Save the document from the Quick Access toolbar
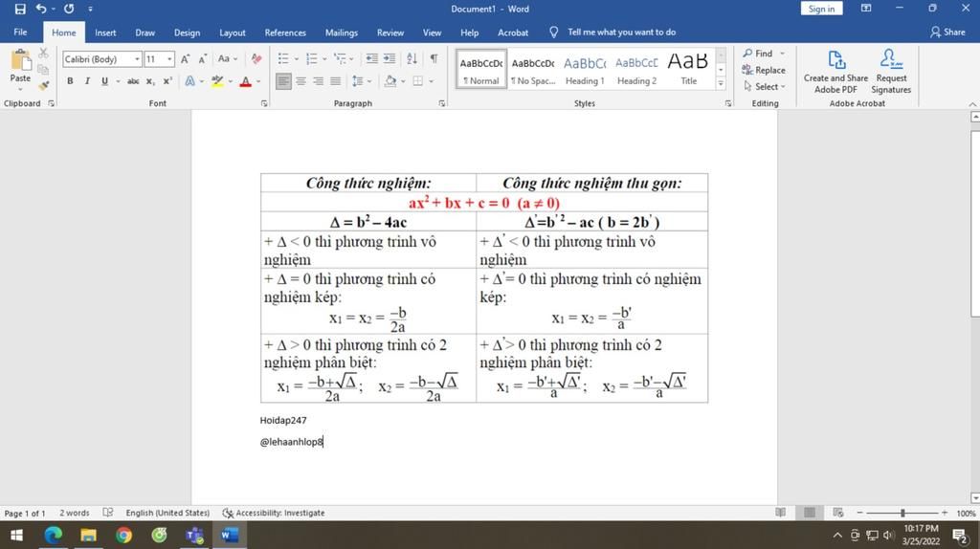The width and height of the screenshot is (980, 549). point(20,9)
